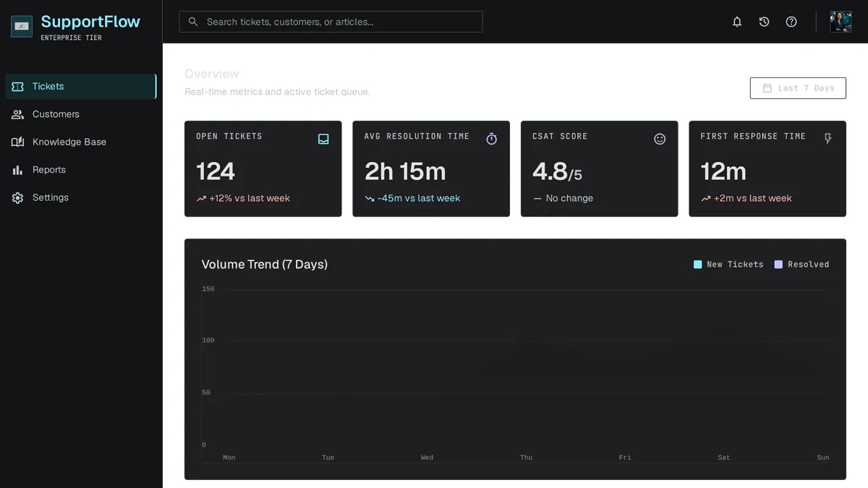Open the user profile avatar
868x488 pixels.
point(841,22)
